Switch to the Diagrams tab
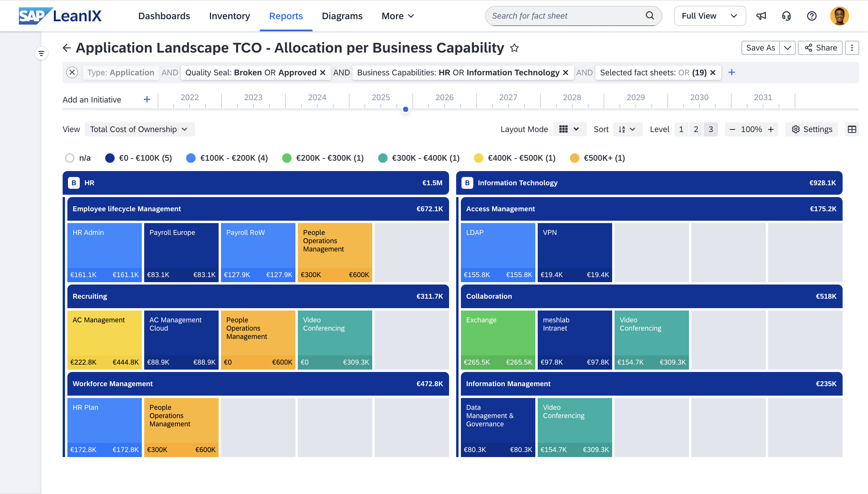 tap(342, 16)
